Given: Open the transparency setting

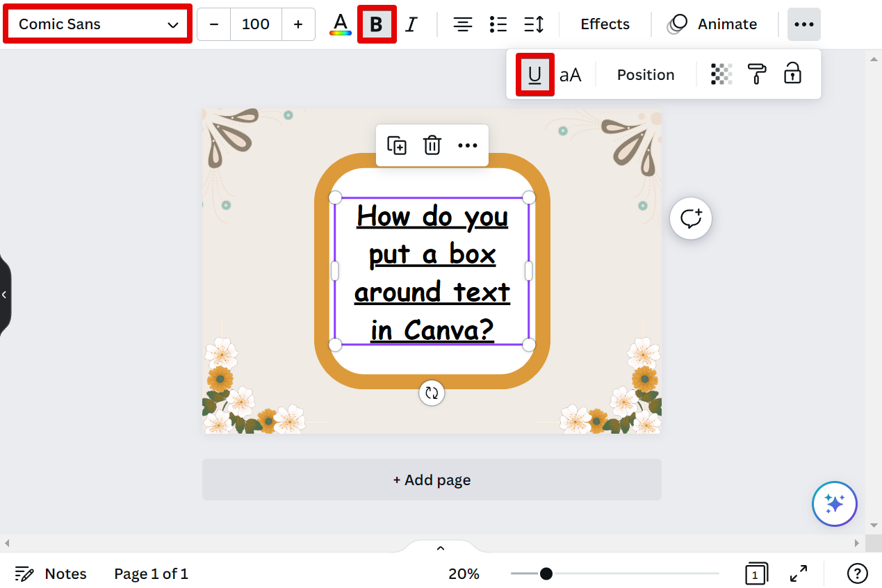Looking at the screenshot, I should point(721,74).
